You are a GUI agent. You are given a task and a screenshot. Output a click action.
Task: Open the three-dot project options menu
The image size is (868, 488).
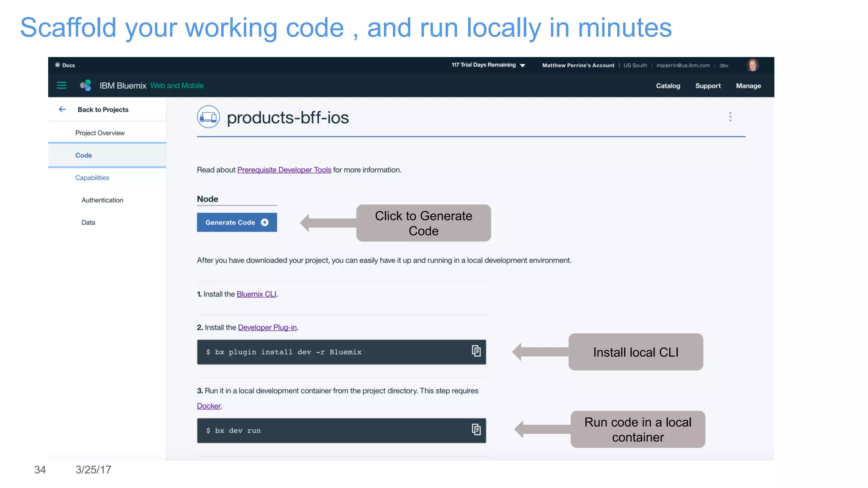tap(730, 117)
